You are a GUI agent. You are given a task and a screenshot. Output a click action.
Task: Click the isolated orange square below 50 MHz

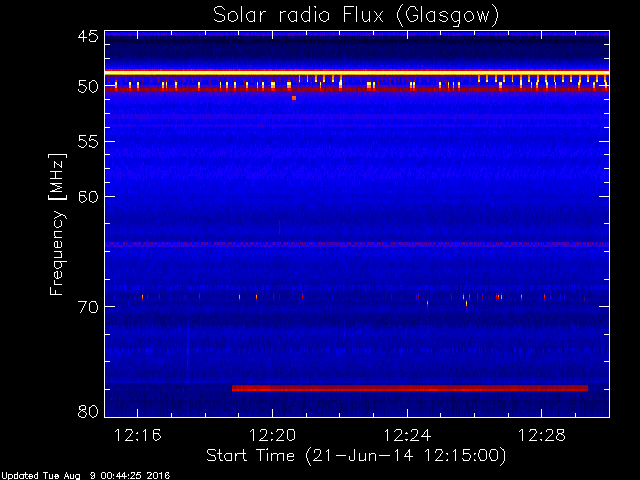(294, 98)
